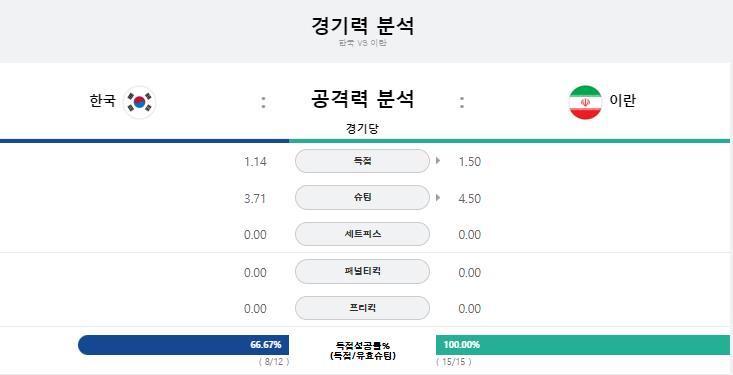The image size is (733, 375).
Task: Click Iran's 4.50 shots value
Action: click(470, 198)
